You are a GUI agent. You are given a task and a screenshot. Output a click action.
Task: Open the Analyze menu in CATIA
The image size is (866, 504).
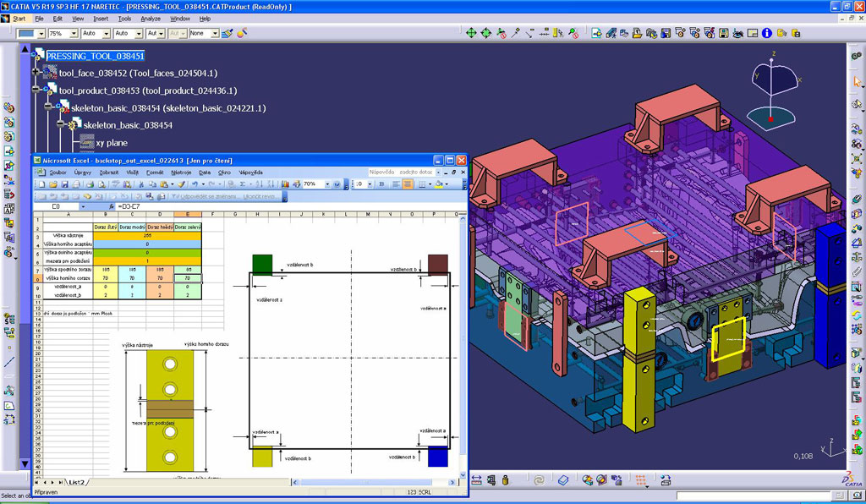(x=151, y=18)
